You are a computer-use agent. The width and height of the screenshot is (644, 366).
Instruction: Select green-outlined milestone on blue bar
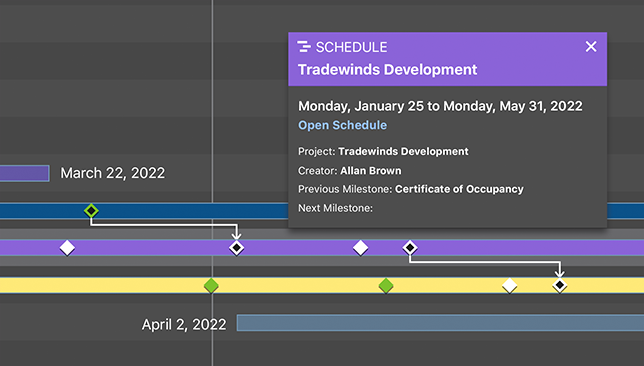coord(91,211)
